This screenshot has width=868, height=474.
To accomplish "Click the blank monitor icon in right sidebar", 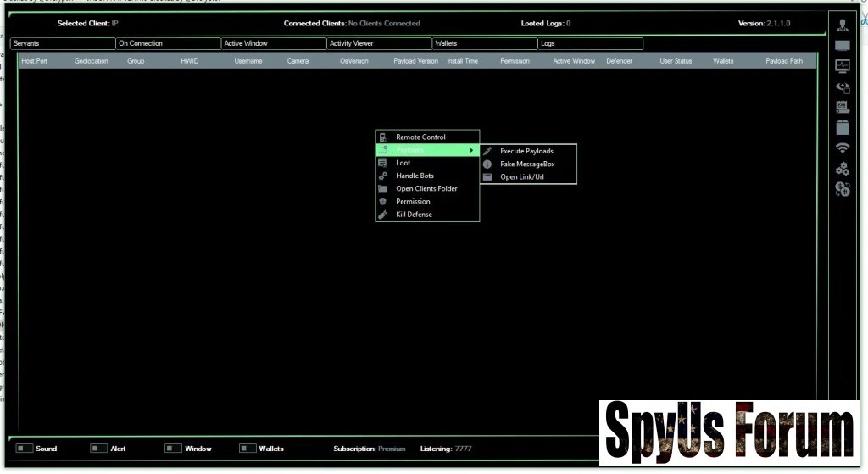I will pos(842,45).
